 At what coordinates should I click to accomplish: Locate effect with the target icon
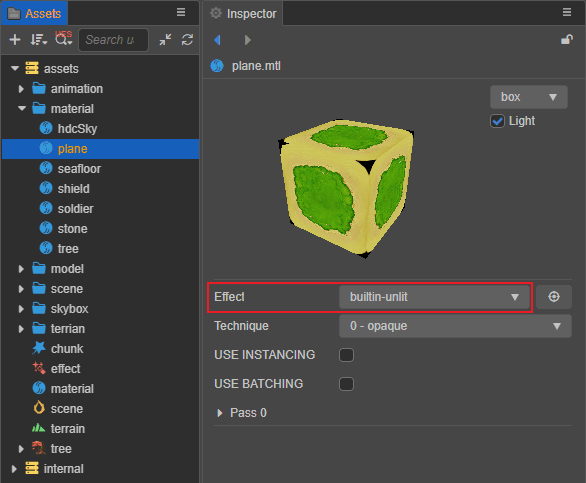[553, 297]
